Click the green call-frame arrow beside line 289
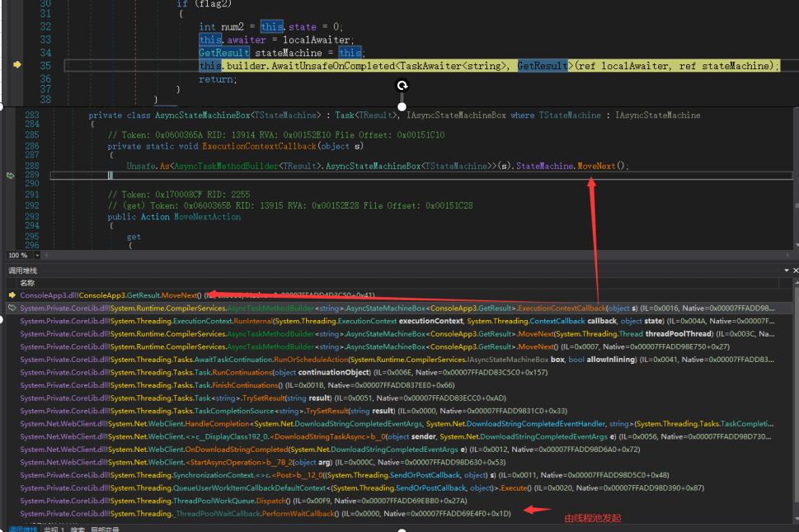The height and width of the screenshot is (532, 799). pyautogui.click(x=10, y=176)
